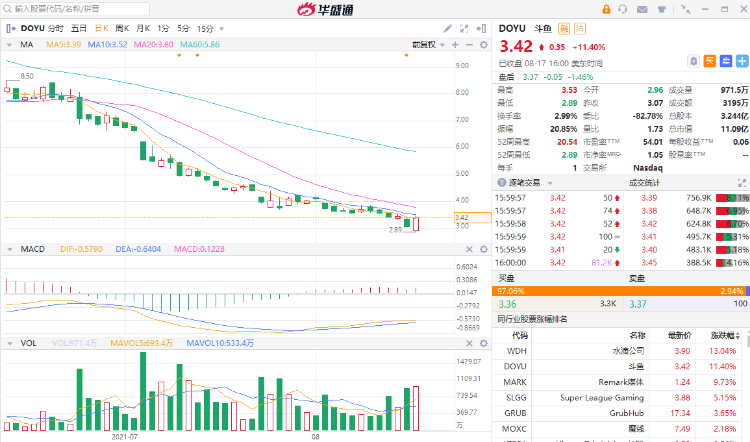Screen dimensions: 750x442
Task: Collapse the MA indicator triangle
Action: click(x=9, y=45)
